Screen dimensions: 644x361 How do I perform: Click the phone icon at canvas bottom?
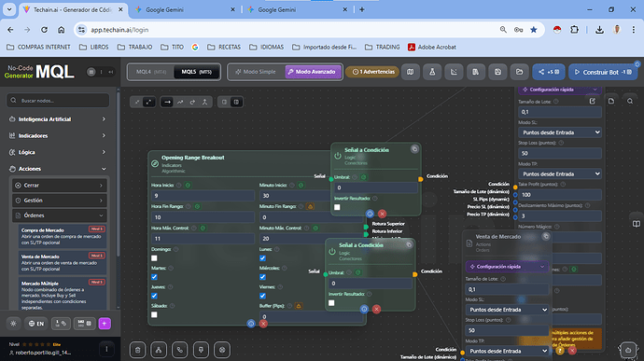point(180,350)
